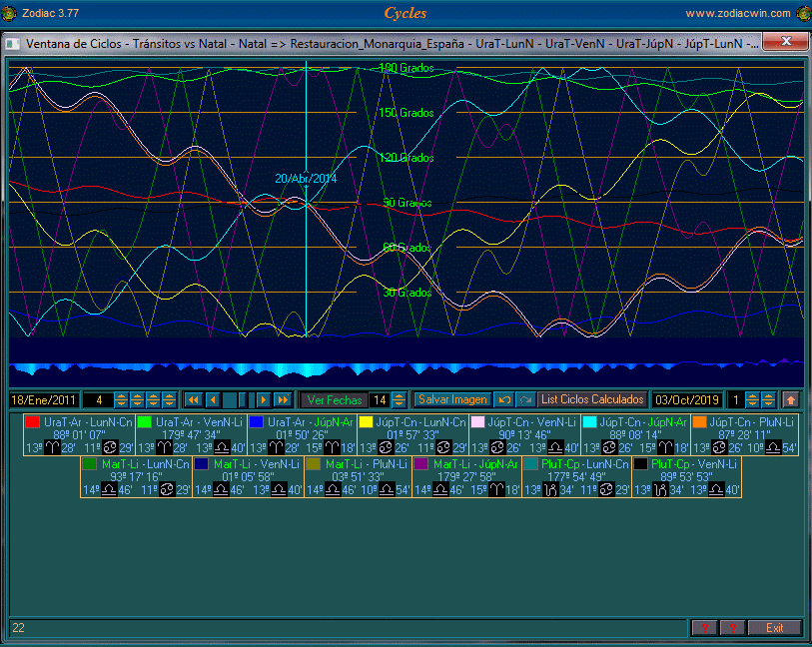This screenshot has height=647, width=812.
Task: Click the 90º 13' 46" angle value
Action: coord(524,434)
